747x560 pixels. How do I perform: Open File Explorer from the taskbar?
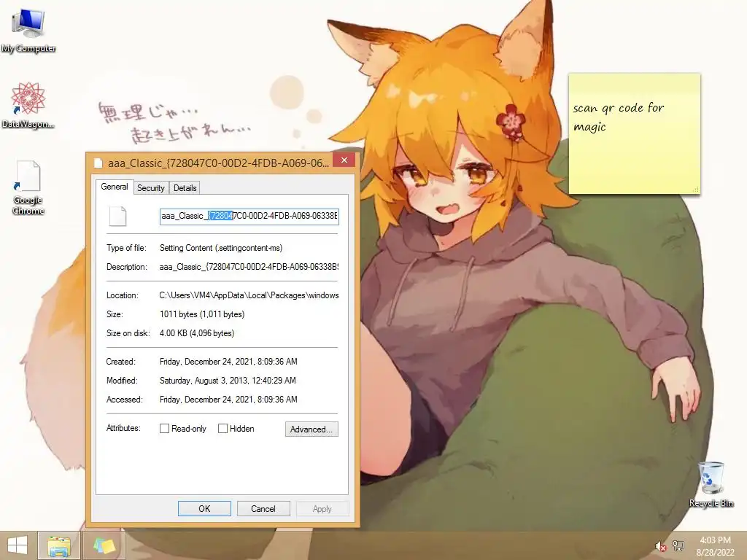click(59, 545)
